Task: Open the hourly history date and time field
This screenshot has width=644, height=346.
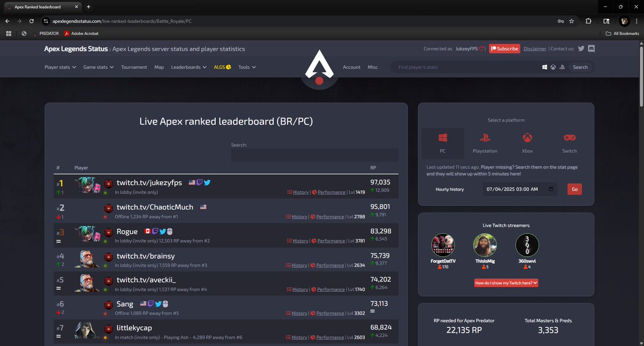Action: point(520,189)
